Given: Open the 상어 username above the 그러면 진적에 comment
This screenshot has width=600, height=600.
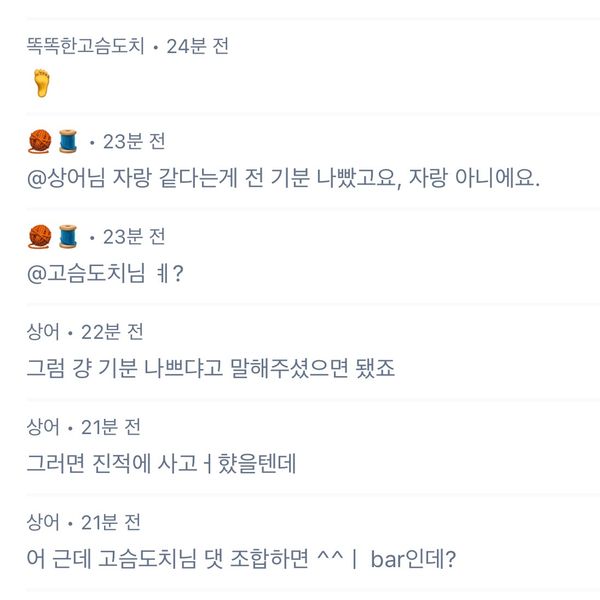Looking at the screenshot, I should (x=44, y=427).
